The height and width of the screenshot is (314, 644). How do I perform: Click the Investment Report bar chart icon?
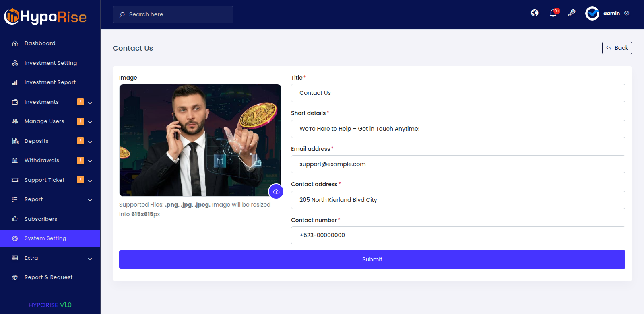click(15, 82)
